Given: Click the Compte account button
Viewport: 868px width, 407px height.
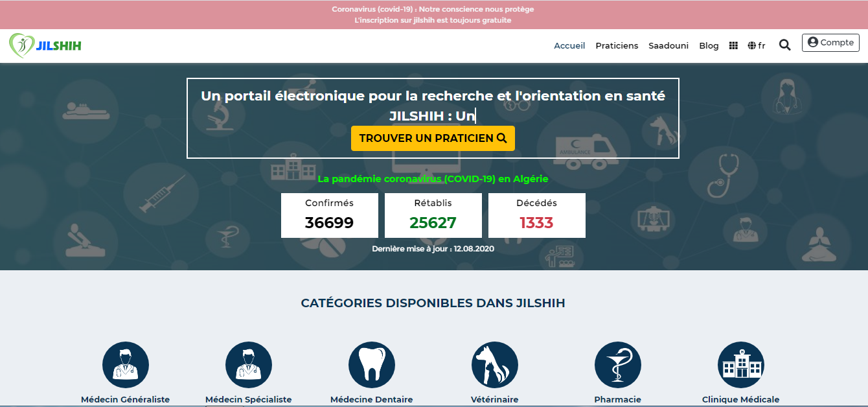Looking at the screenshot, I should click(830, 42).
